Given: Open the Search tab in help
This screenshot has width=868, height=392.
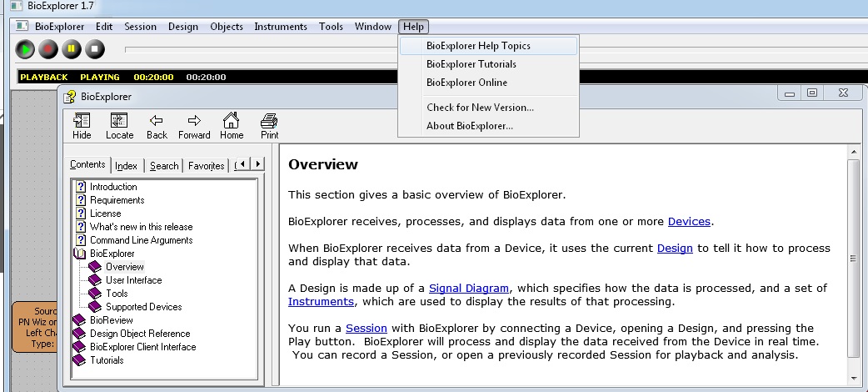Looking at the screenshot, I should tap(164, 166).
